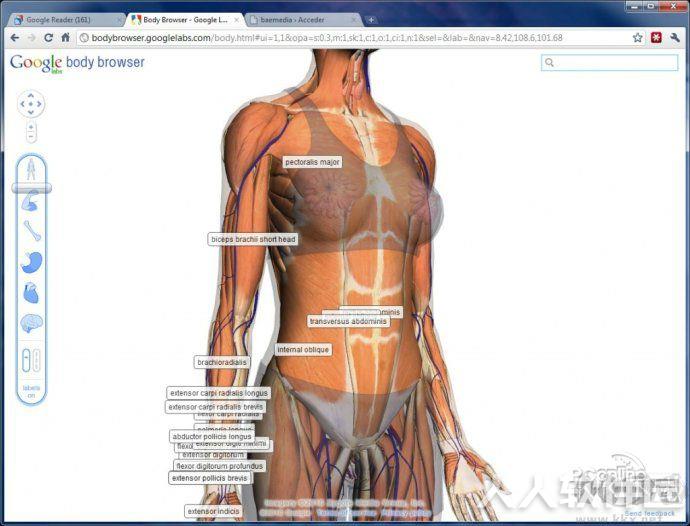Open the browser home page
Viewport: 690px width, 526px height.
(x=66, y=37)
